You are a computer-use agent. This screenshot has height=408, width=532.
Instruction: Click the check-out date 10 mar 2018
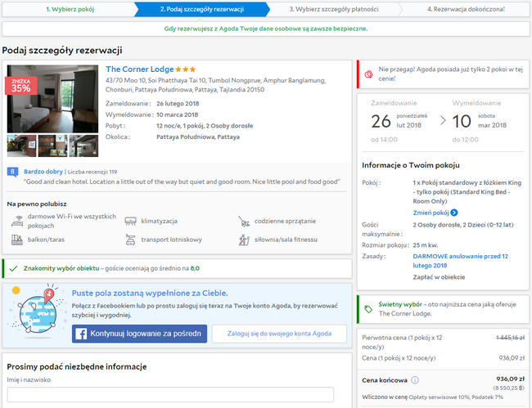point(480,121)
